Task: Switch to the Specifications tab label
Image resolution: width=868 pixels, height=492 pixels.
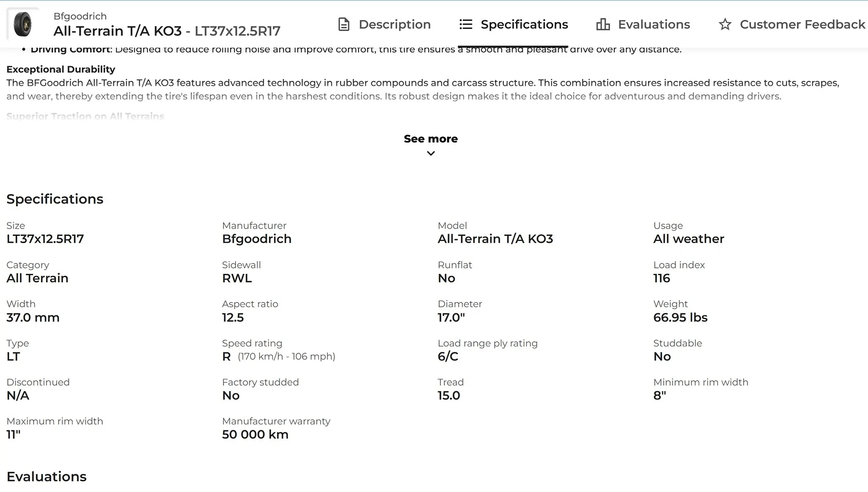Action: click(524, 24)
